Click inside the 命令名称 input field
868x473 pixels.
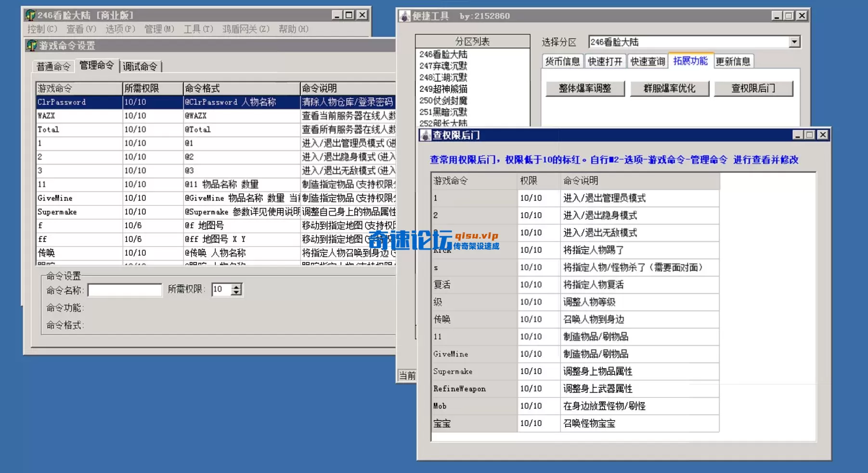point(124,290)
